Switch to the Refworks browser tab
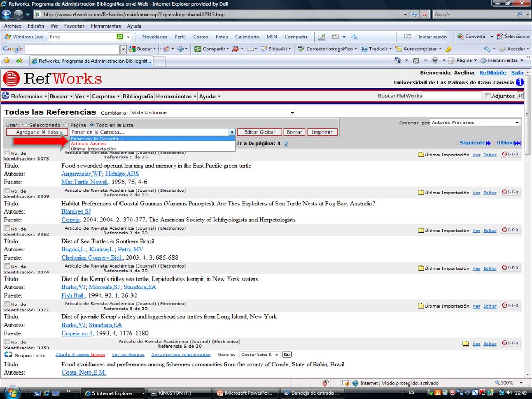The image size is (532, 399). click(x=91, y=61)
